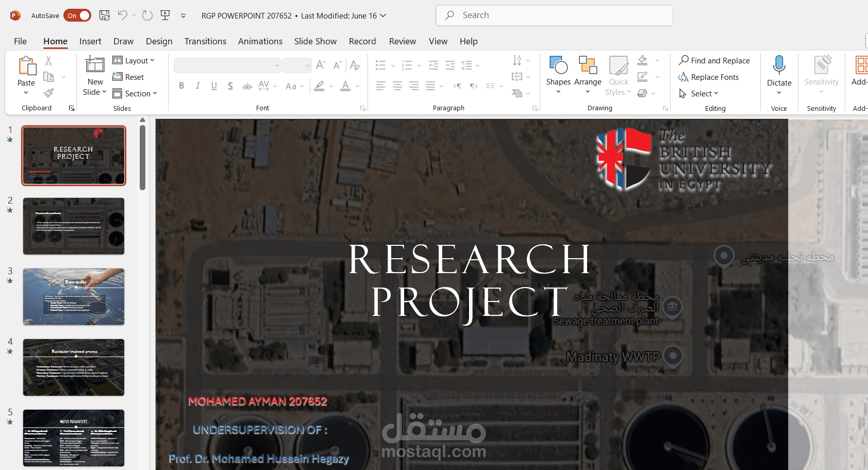Screen dimensions: 868x470
Task: Toggle Strikethrough formatting
Action: pyautogui.click(x=247, y=86)
